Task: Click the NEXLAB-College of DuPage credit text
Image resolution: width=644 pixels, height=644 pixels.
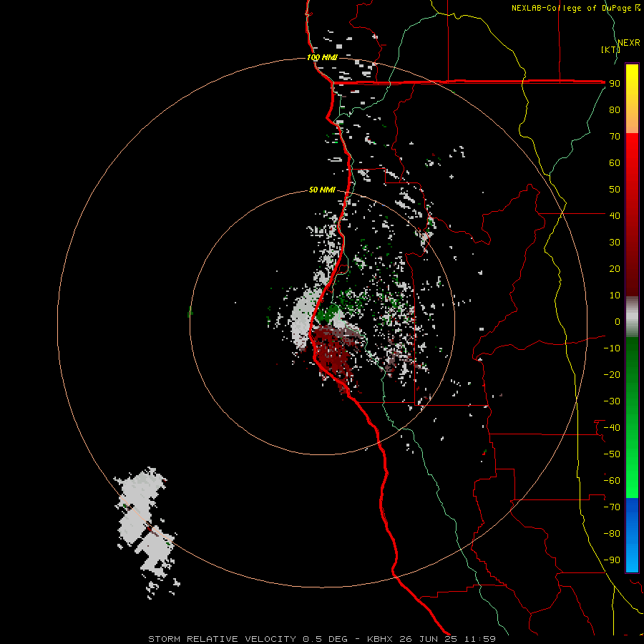Action: pyautogui.click(x=575, y=8)
